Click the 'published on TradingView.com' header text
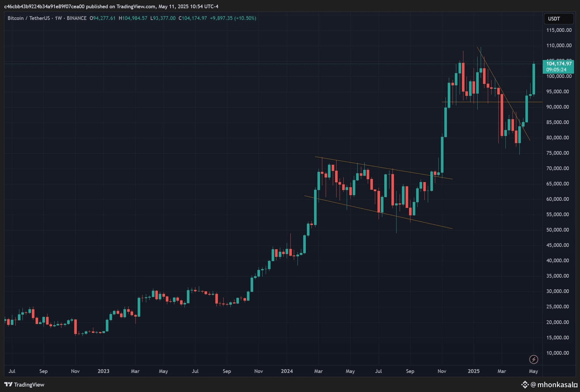The width and height of the screenshot is (580, 392). 121,6
